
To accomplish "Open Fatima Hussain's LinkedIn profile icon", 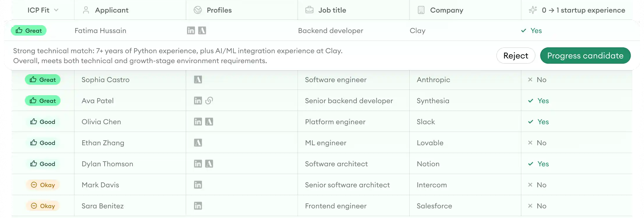I will point(191,30).
